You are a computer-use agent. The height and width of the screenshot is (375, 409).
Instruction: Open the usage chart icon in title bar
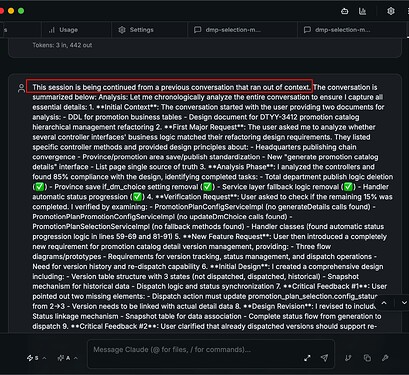point(362,11)
